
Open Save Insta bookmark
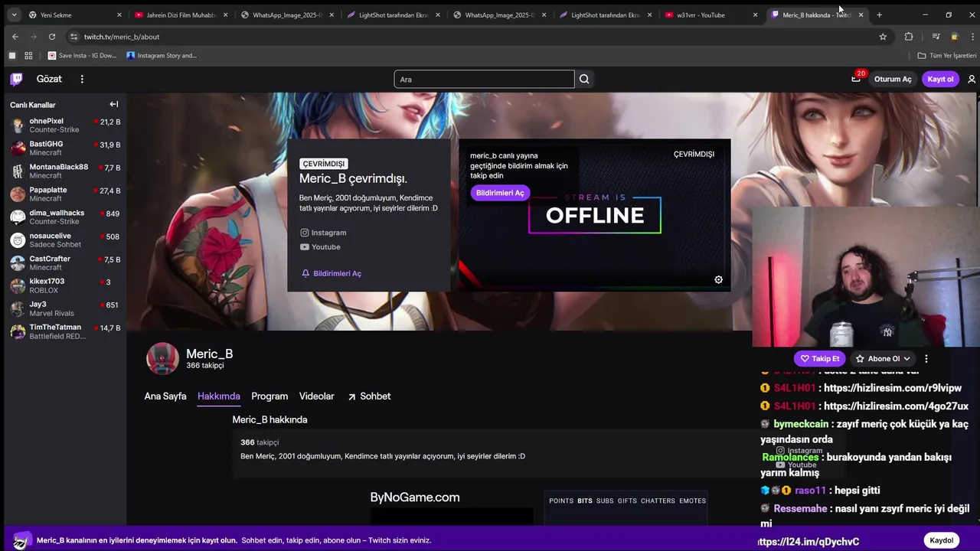(x=83, y=55)
